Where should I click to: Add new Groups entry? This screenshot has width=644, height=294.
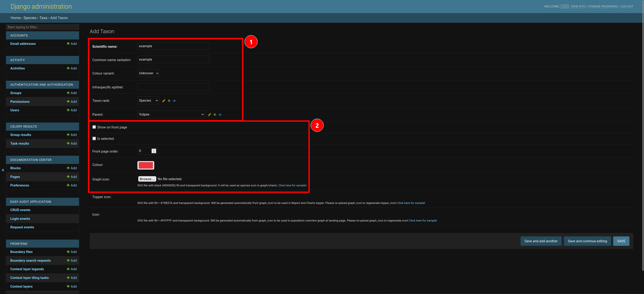72,93
